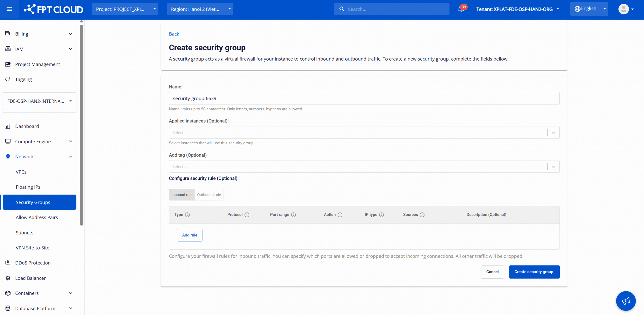Image resolution: width=644 pixels, height=315 pixels.
Task: Click the Type column info icon
Action: click(187, 215)
